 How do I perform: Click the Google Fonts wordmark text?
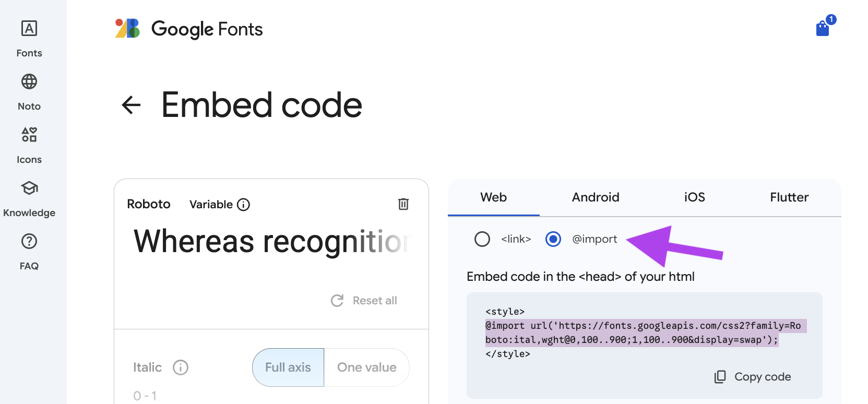point(207,29)
